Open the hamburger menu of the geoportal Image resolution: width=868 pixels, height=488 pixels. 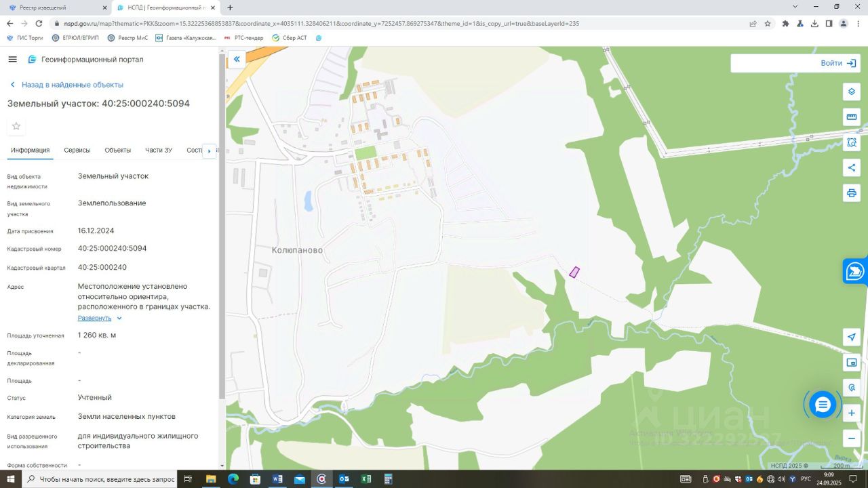12,60
